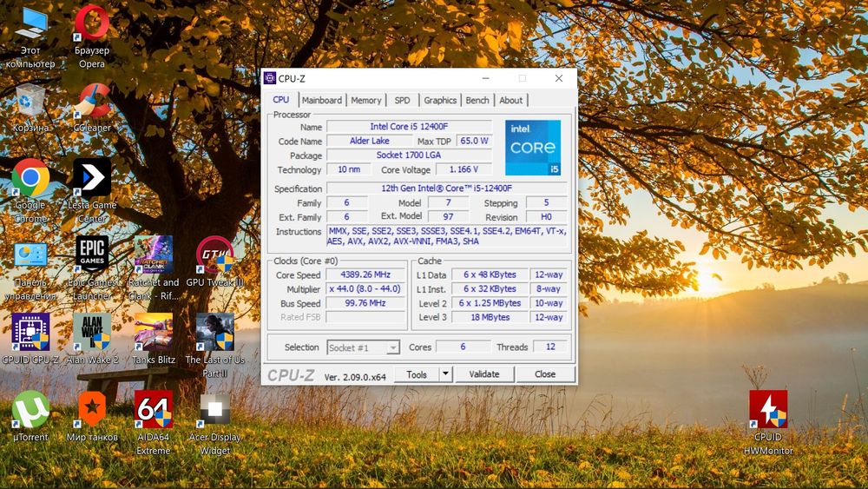Click the Validate button
The height and width of the screenshot is (489, 868).
pyautogui.click(x=484, y=374)
